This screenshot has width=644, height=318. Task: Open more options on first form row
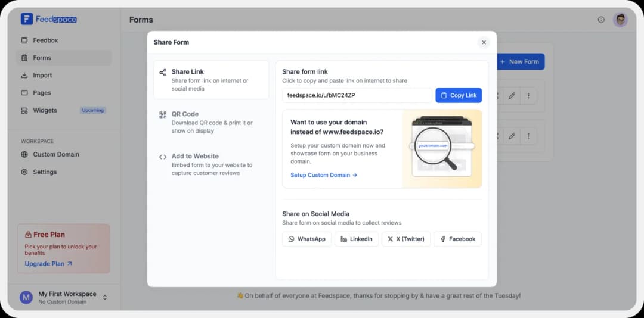point(528,96)
